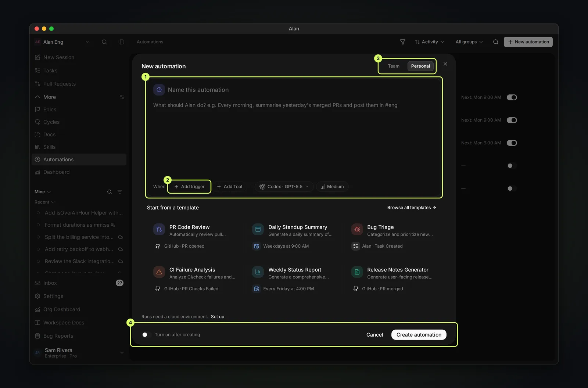This screenshot has width=588, height=388.
Task: Open the Codex · GPT-5.5 model dropdown
Action: [x=284, y=187]
